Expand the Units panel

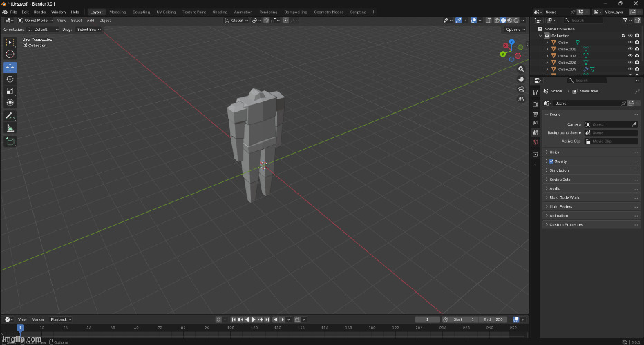point(554,152)
